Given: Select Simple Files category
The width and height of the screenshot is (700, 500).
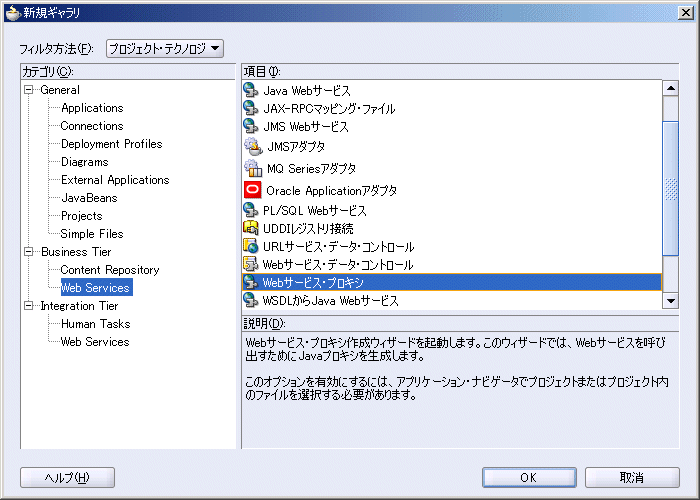Looking at the screenshot, I should (92, 233).
